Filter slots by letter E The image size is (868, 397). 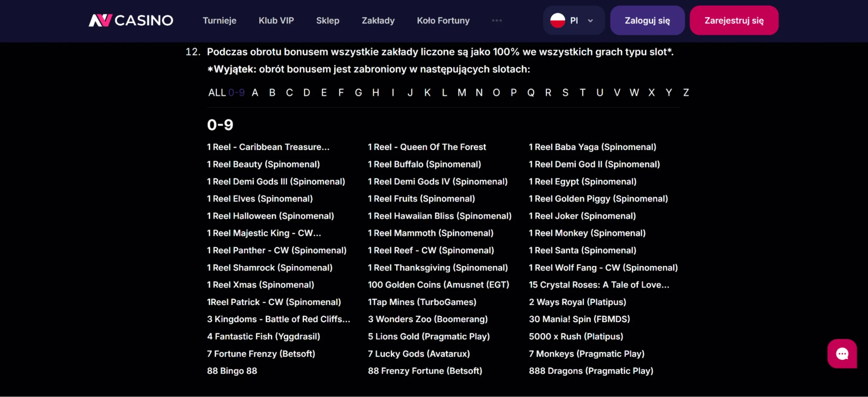324,93
